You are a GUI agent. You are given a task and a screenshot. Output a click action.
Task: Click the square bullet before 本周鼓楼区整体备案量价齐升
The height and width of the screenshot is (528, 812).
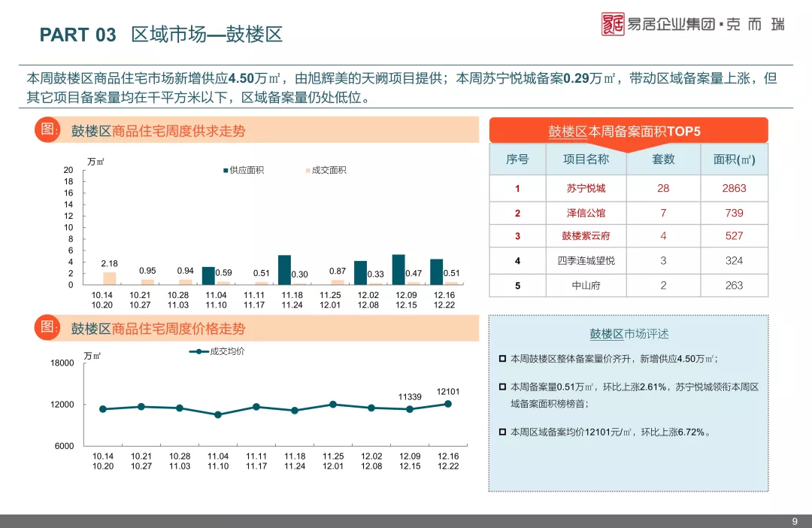click(502, 359)
